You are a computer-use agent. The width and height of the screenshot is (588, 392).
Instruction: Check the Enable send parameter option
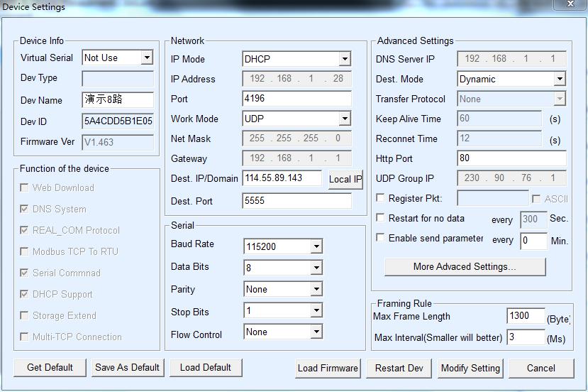coord(381,238)
